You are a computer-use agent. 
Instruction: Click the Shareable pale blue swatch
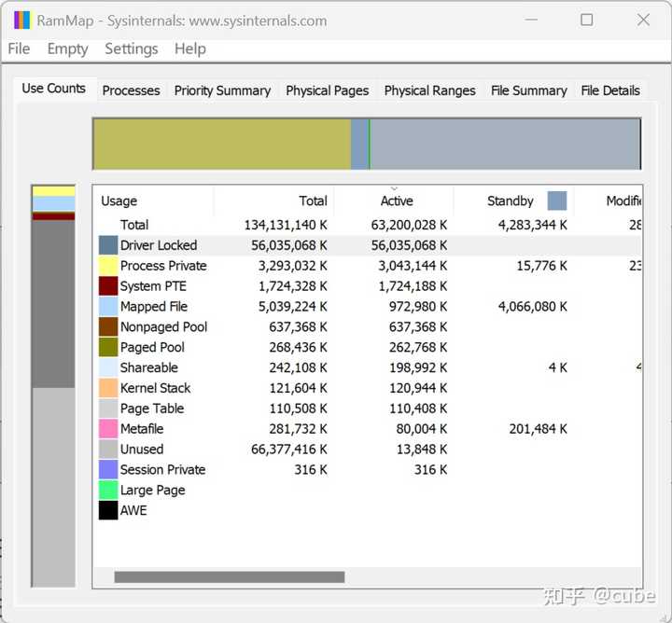click(x=108, y=367)
